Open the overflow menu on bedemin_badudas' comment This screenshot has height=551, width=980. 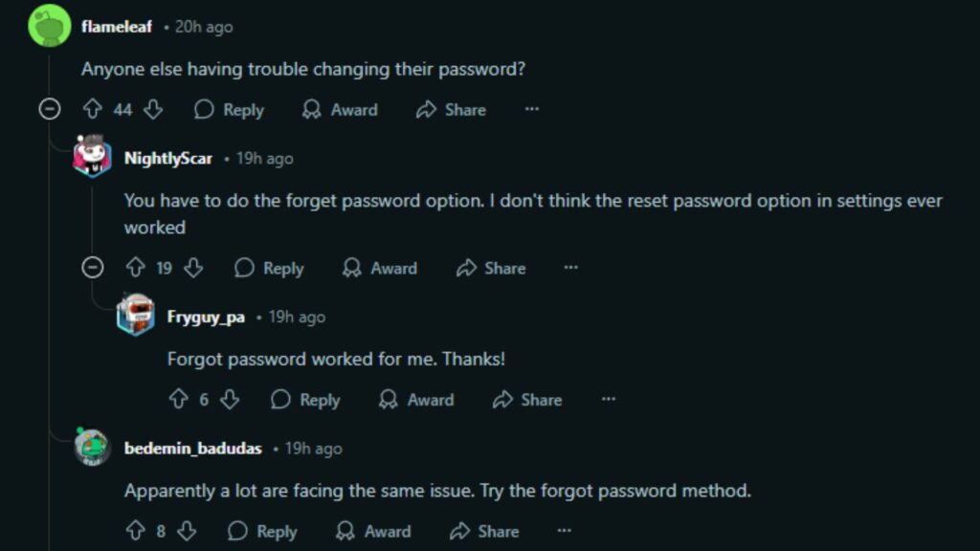click(565, 531)
